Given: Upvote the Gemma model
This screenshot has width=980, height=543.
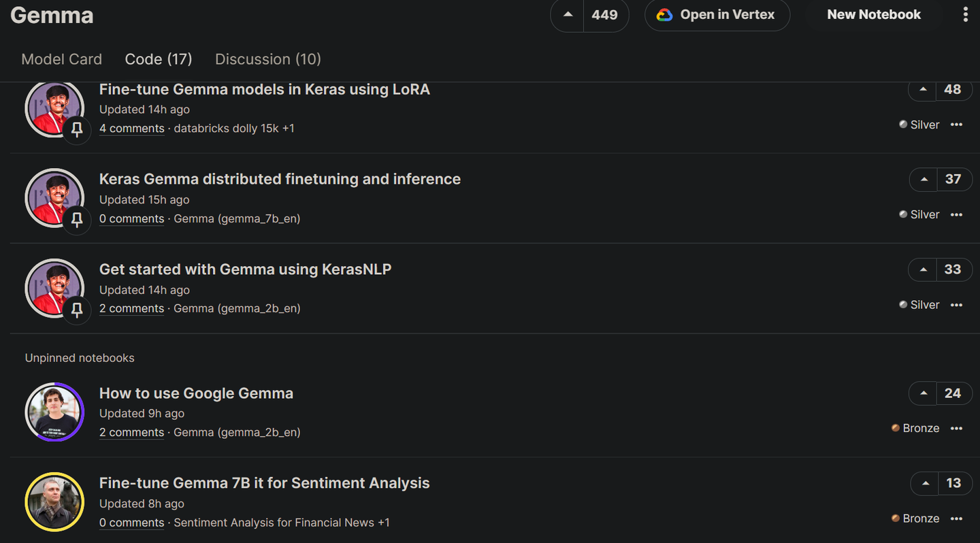Looking at the screenshot, I should [568, 15].
